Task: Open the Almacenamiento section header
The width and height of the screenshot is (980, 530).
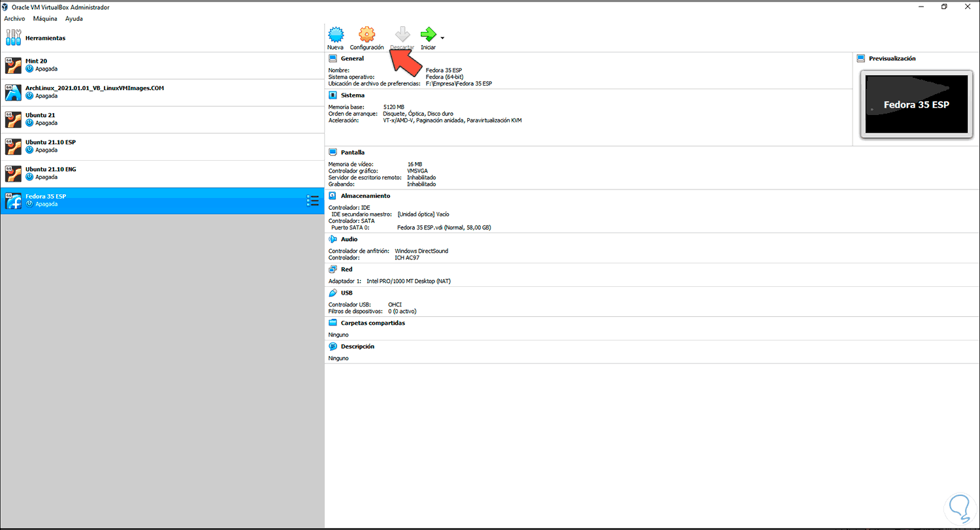Action: [x=365, y=195]
